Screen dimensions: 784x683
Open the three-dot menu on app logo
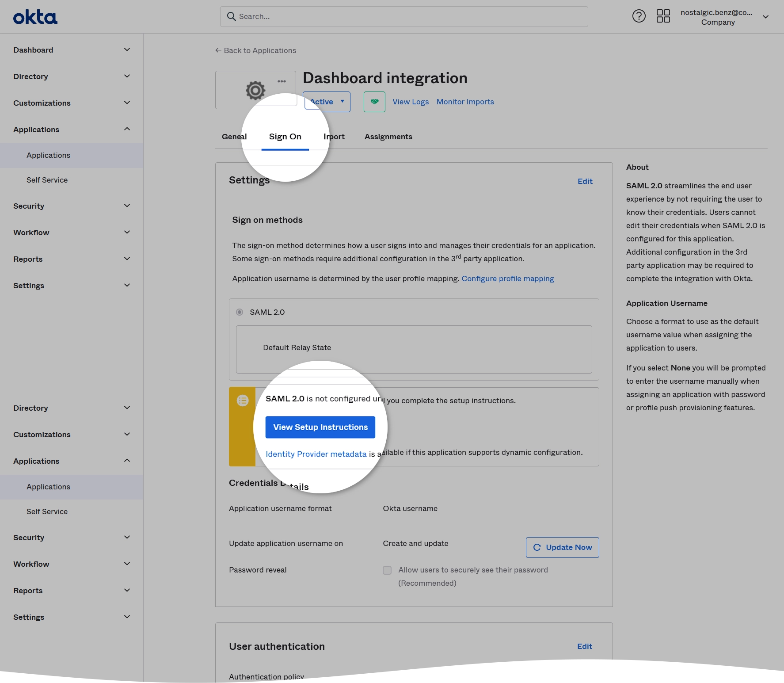[x=282, y=81]
